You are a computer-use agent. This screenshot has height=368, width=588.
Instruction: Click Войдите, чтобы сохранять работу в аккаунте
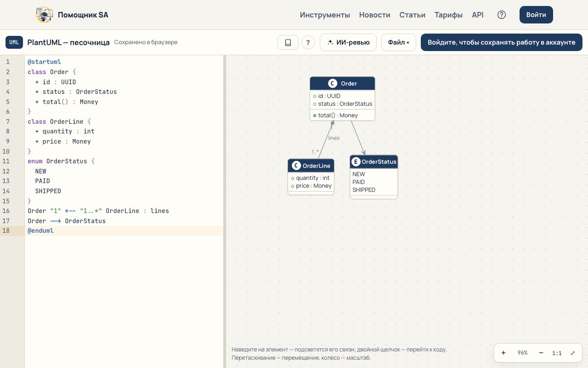[502, 42]
